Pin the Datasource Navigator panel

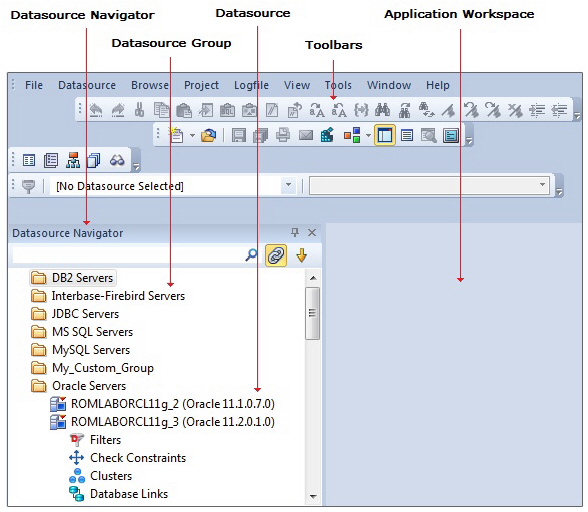click(x=295, y=233)
